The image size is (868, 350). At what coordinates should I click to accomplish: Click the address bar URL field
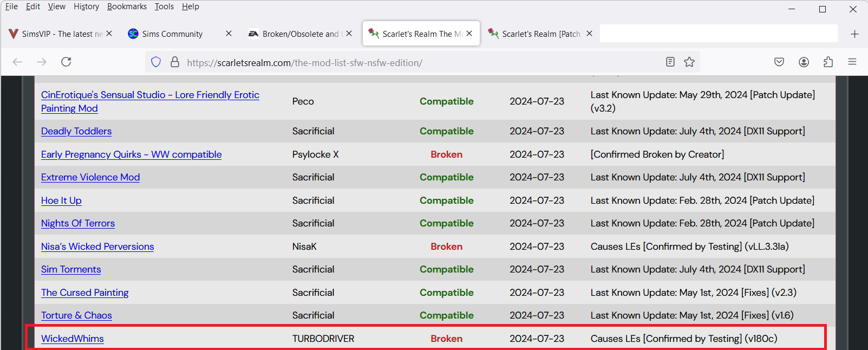(422, 62)
